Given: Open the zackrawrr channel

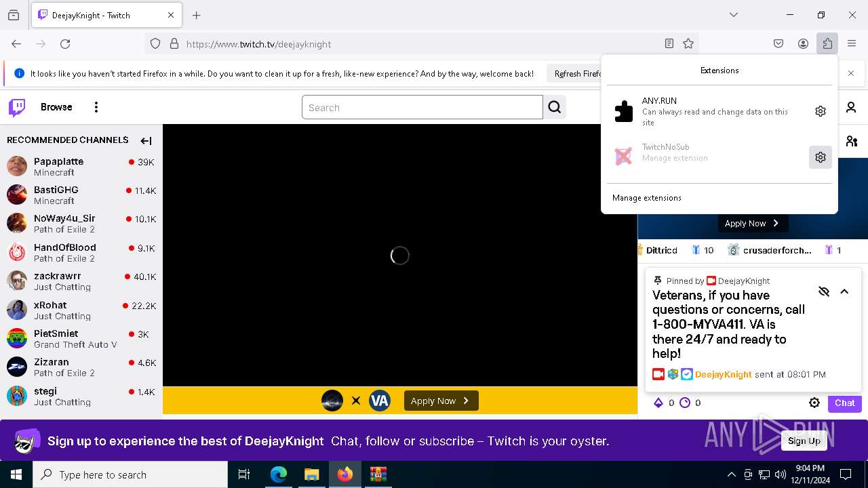Looking at the screenshot, I should [x=81, y=281].
